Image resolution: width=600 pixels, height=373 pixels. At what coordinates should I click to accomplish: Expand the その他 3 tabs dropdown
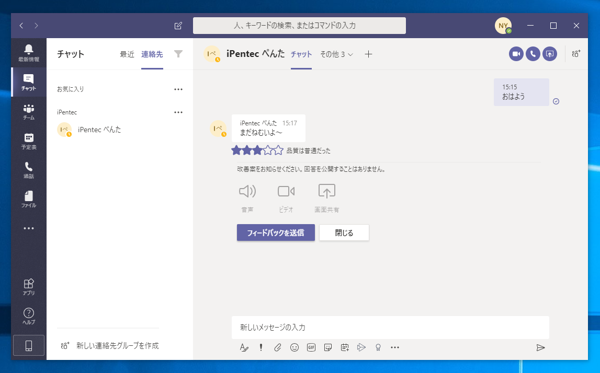coord(336,54)
